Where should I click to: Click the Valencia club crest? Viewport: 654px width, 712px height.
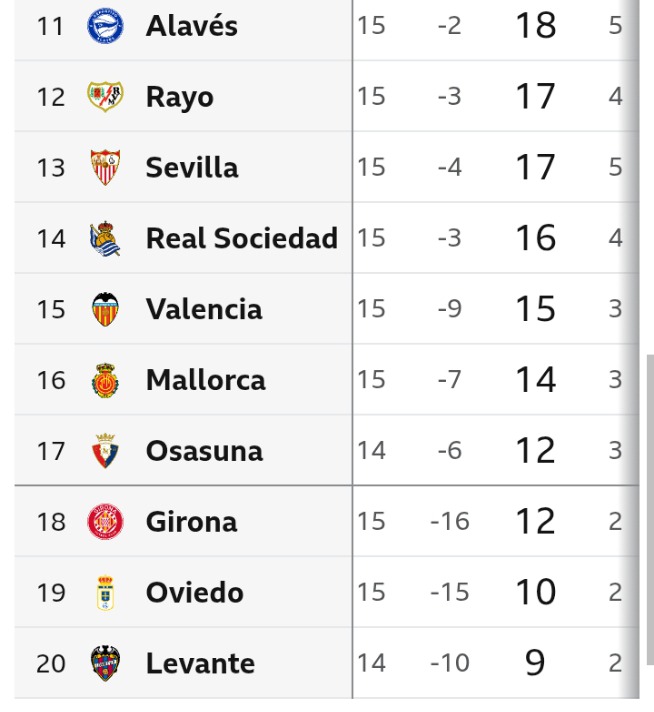(x=105, y=309)
